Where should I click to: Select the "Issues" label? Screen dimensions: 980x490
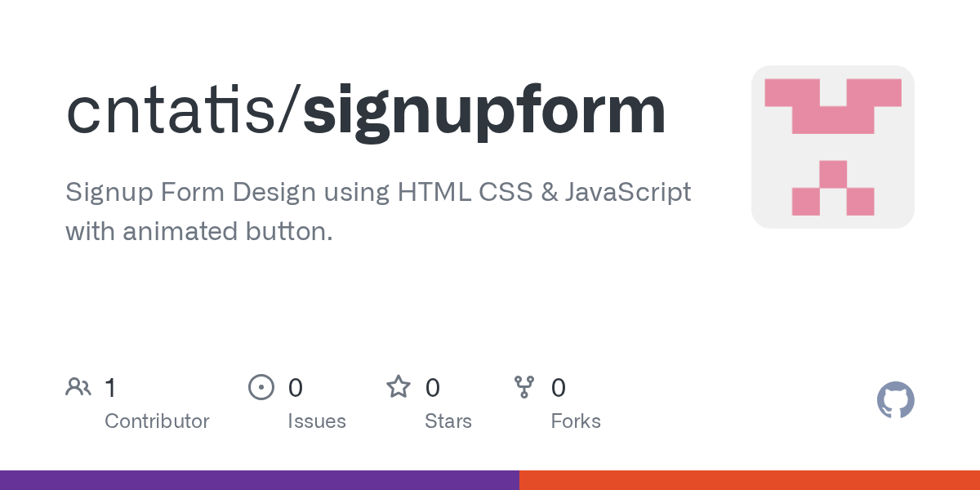pyautogui.click(x=317, y=421)
